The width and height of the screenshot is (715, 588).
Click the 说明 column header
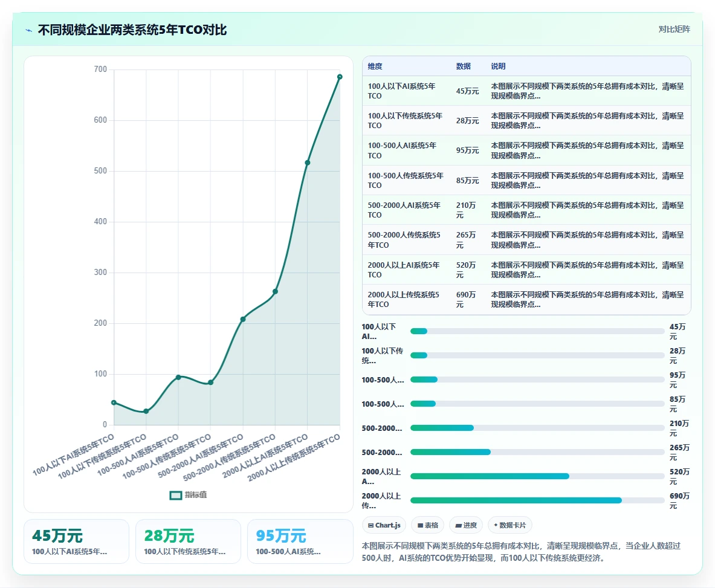tap(498, 66)
